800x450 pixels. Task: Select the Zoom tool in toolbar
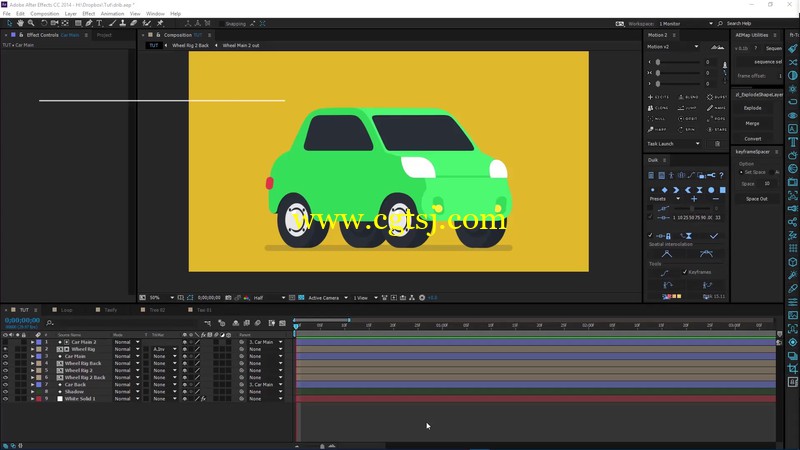click(x=31, y=23)
